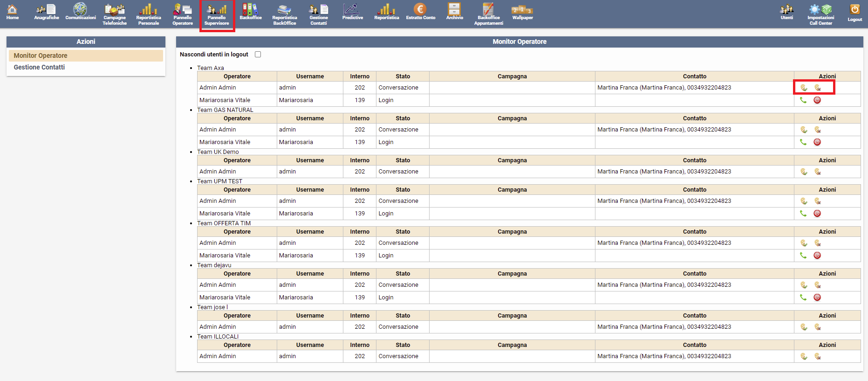Select Gestione Contatti in Azioni sidebar
868x381 pixels.
pos(39,67)
